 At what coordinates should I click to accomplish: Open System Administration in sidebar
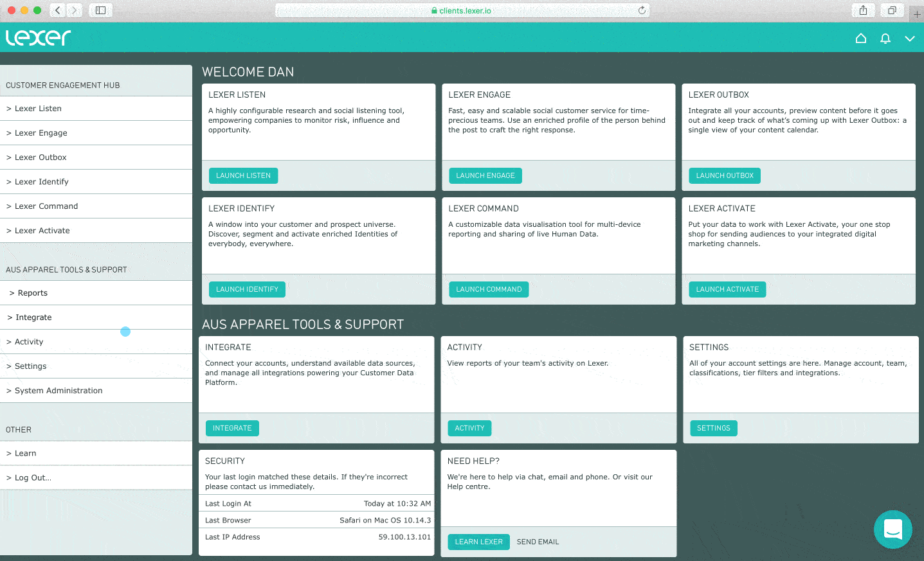point(96,391)
